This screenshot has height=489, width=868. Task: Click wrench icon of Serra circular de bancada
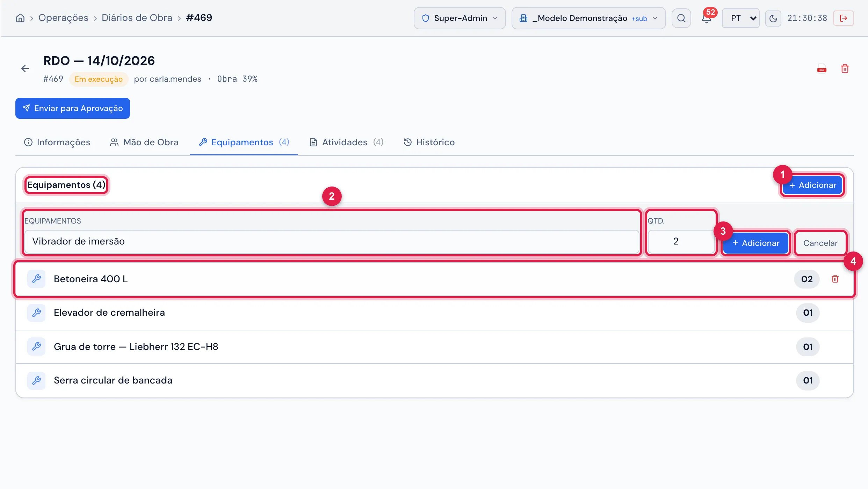pyautogui.click(x=36, y=380)
